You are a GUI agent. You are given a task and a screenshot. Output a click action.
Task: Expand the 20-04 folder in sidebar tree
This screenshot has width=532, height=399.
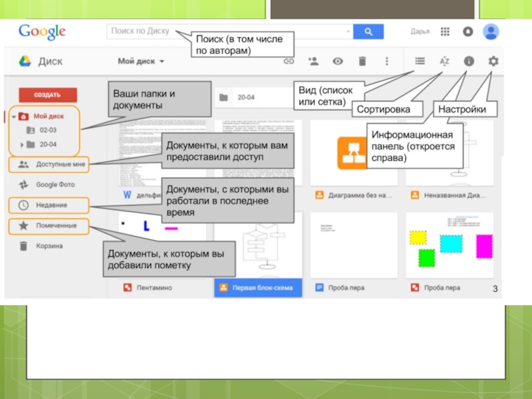[22, 145]
